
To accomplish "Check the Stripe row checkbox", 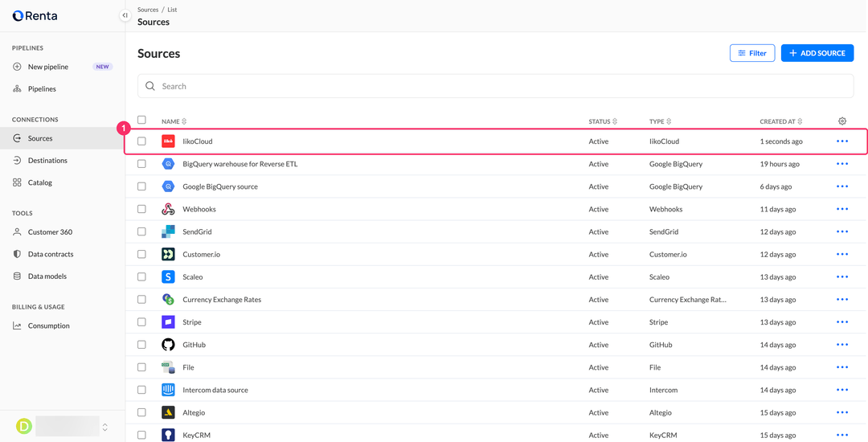I will (x=141, y=322).
